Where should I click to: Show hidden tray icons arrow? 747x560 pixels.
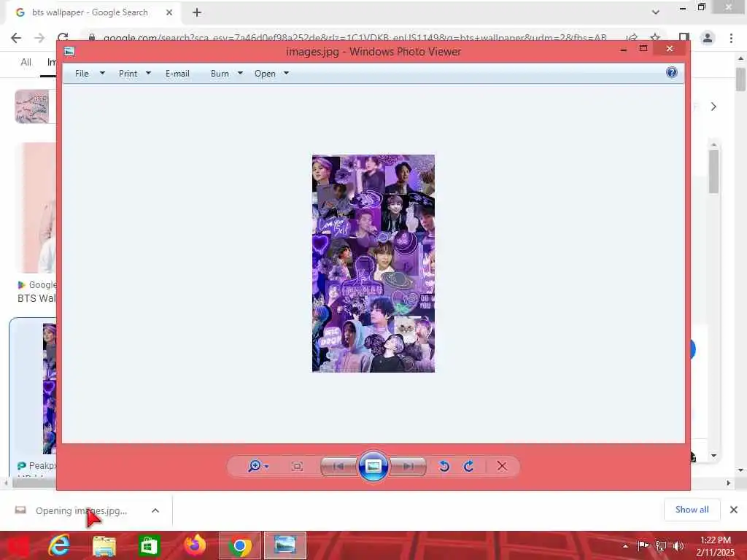click(625, 546)
